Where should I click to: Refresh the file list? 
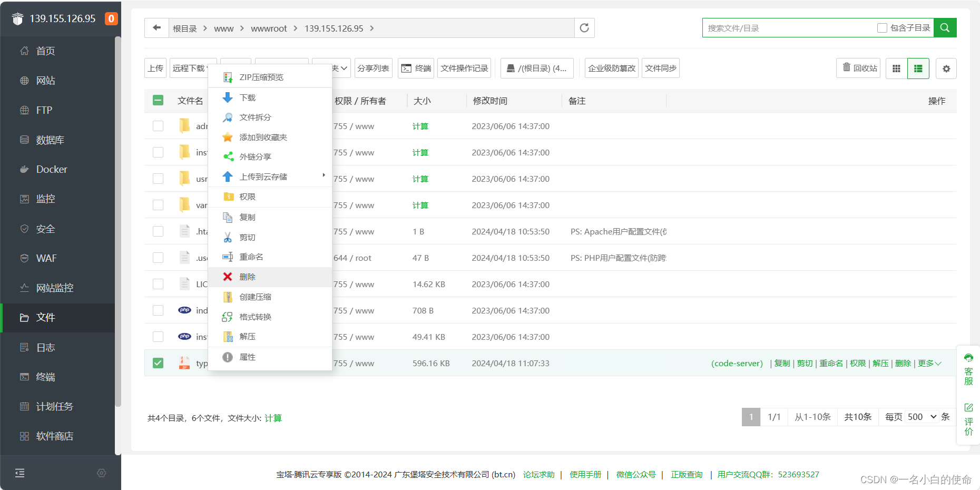[584, 28]
